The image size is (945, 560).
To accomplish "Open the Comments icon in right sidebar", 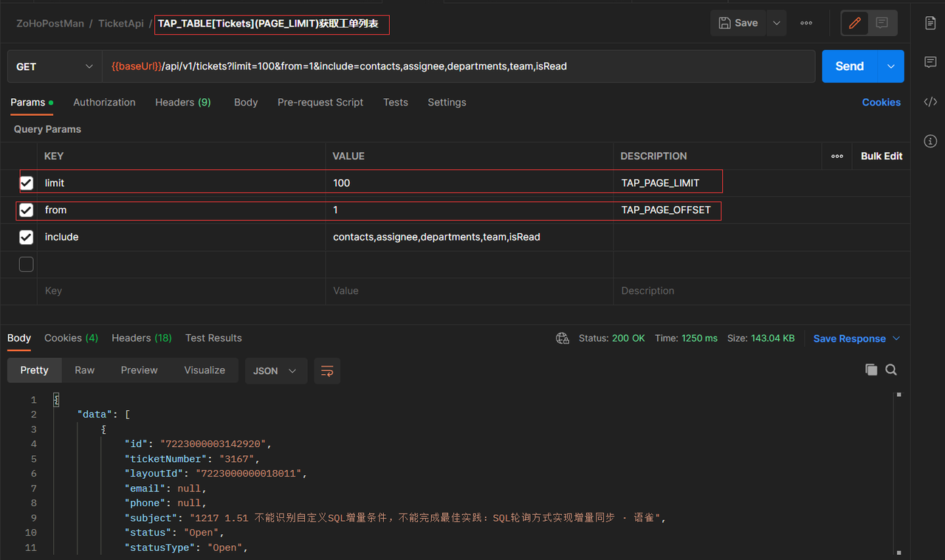I will point(930,62).
